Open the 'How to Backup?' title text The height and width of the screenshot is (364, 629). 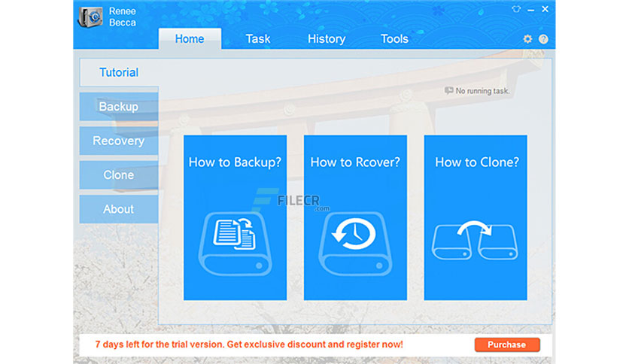click(x=235, y=162)
